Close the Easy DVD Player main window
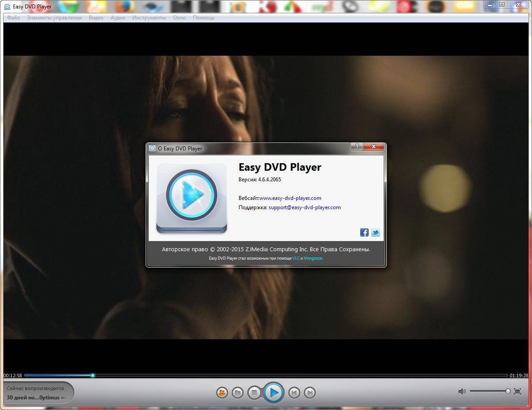The width and height of the screenshot is (532, 410). click(x=518, y=4)
